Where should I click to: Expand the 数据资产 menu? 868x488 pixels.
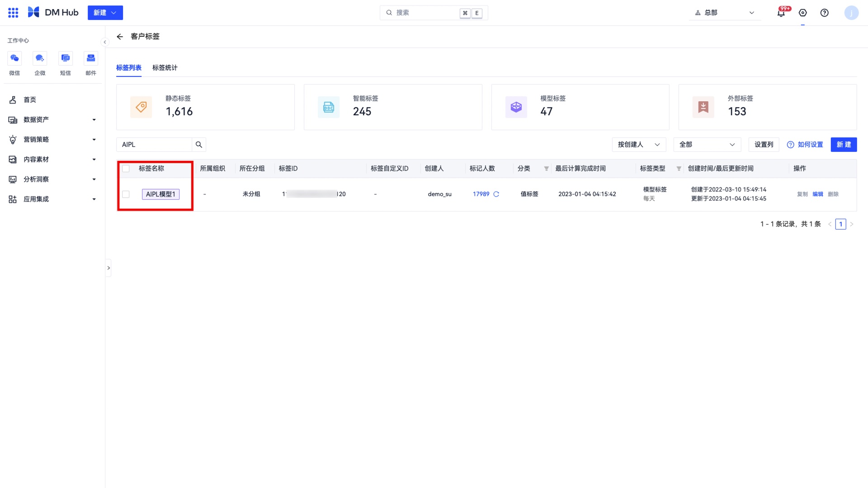click(x=52, y=120)
